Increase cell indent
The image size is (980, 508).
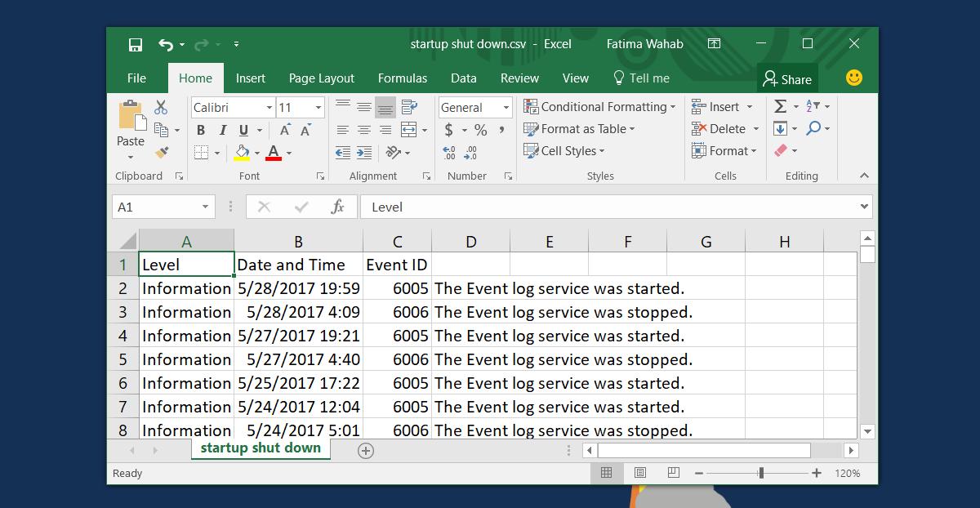click(364, 153)
